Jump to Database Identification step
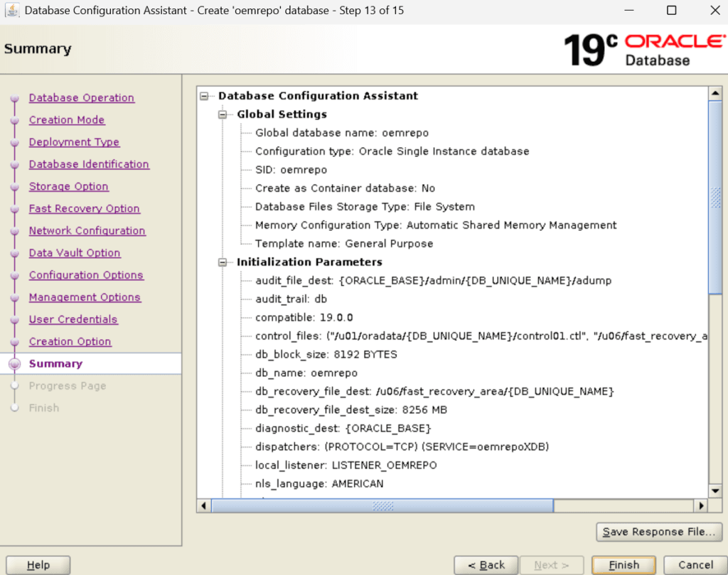The image size is (728, 575). (89, 164)
